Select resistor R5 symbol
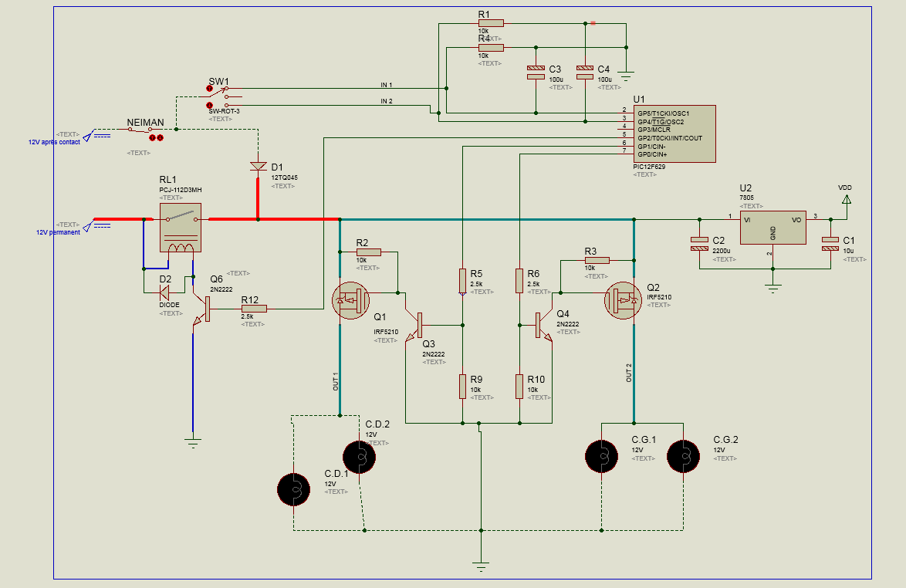This screenshot has width=906, height=588. 462,281
